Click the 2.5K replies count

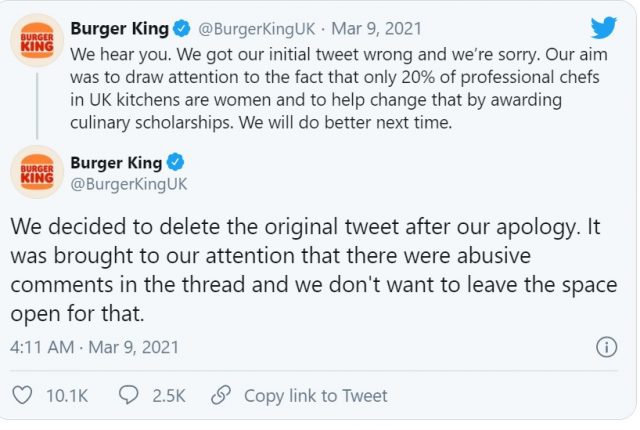[x=169, y=396]
